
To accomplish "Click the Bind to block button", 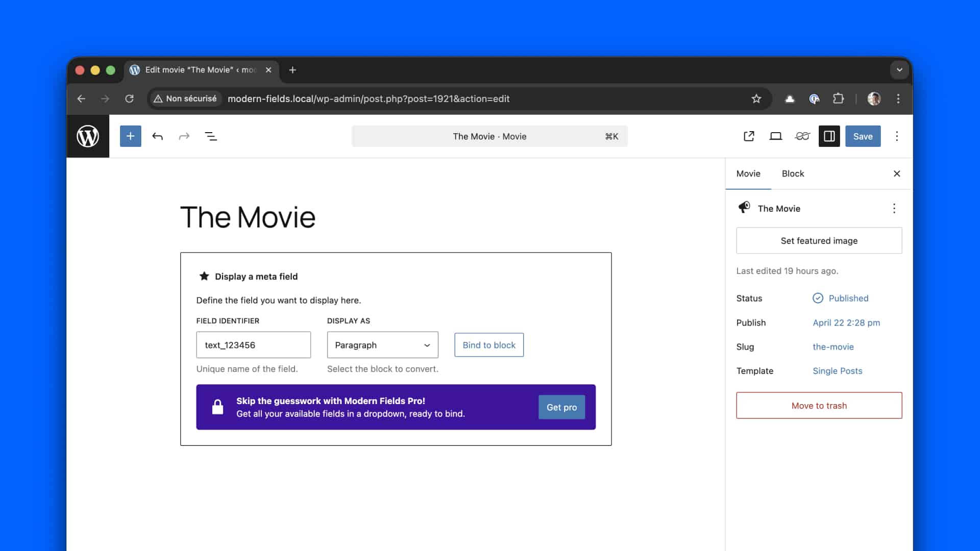I will tap(489, 345).
